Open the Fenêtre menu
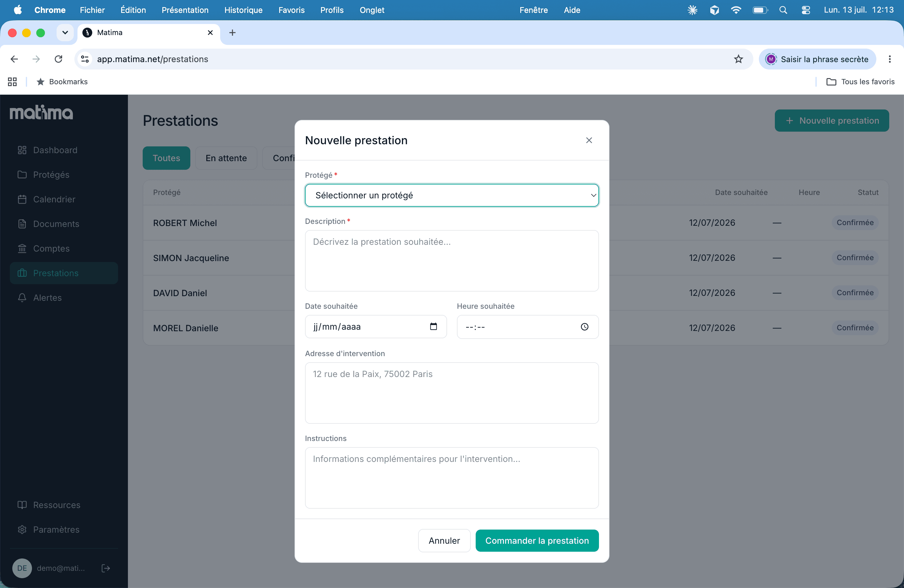Image resolution: width=904 pixels, height=588 pixels. click(533, 10)
